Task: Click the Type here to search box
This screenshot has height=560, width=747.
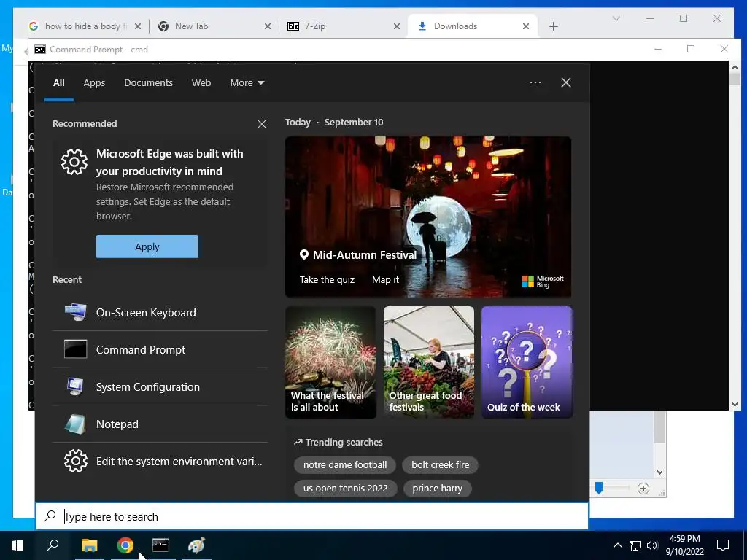Action: (312, 516)
